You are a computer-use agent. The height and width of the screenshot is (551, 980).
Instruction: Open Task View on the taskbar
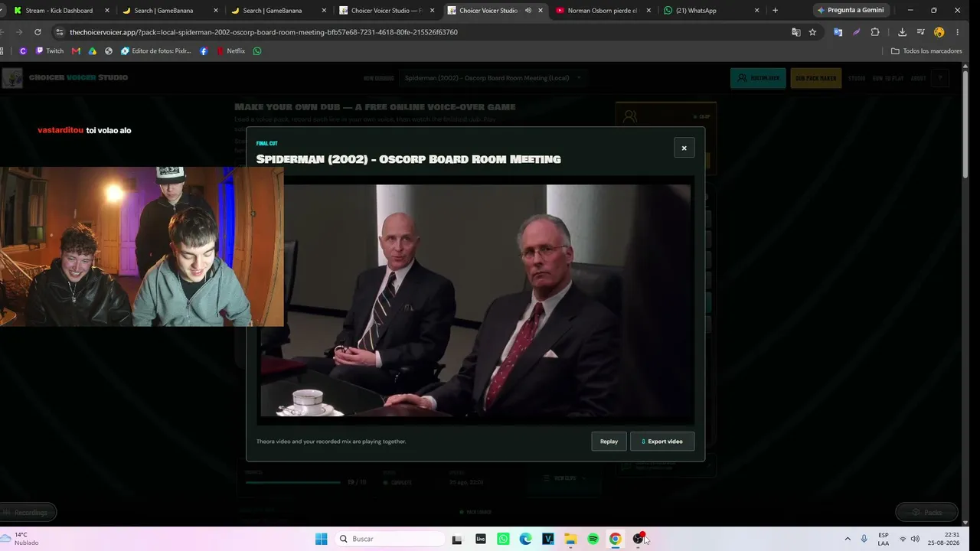pyautogui.click(x=457, y=539)
